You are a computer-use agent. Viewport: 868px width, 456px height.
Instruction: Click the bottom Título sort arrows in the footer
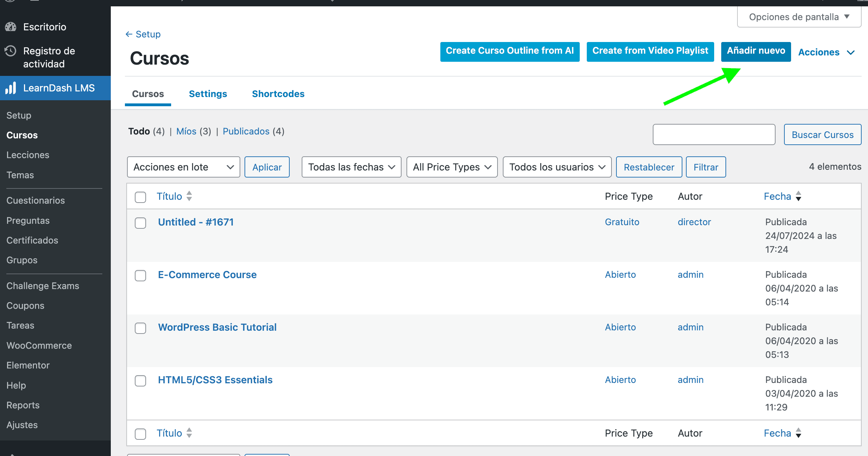[x=189, y=433]
